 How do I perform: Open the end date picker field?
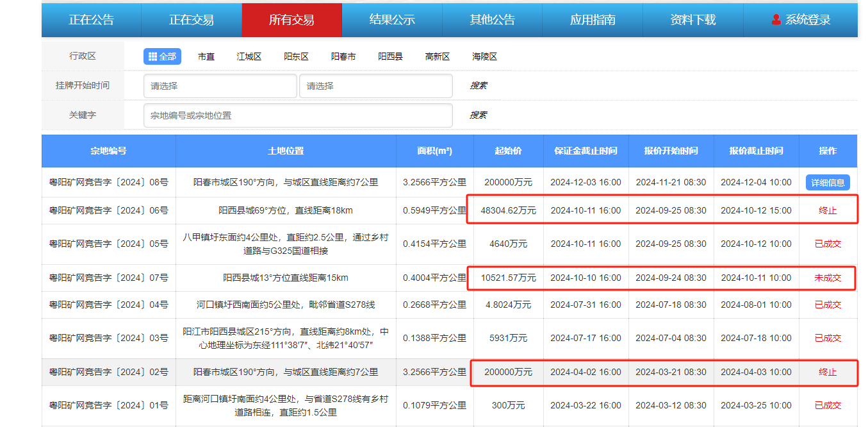(x=375, y=86)
